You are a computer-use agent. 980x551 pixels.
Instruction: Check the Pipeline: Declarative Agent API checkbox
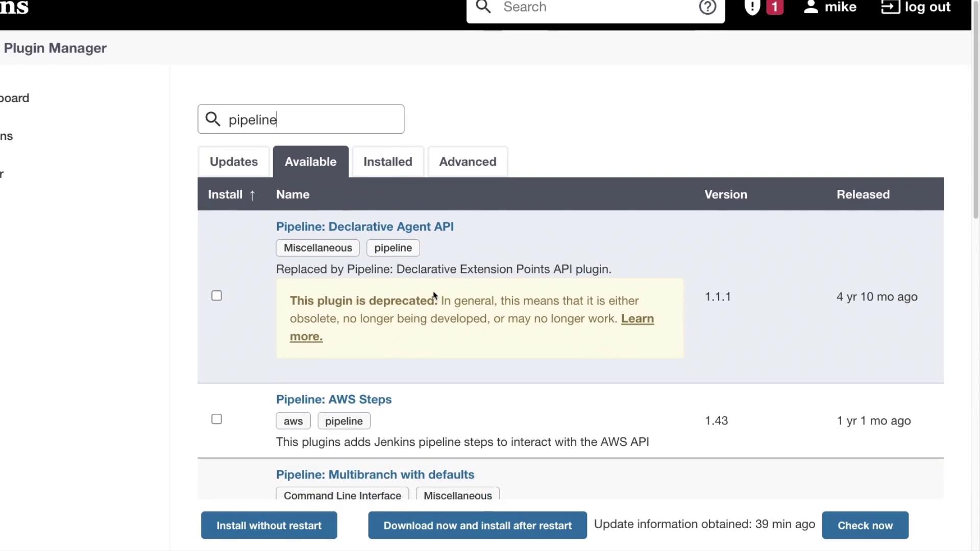[x=216, y=296]
